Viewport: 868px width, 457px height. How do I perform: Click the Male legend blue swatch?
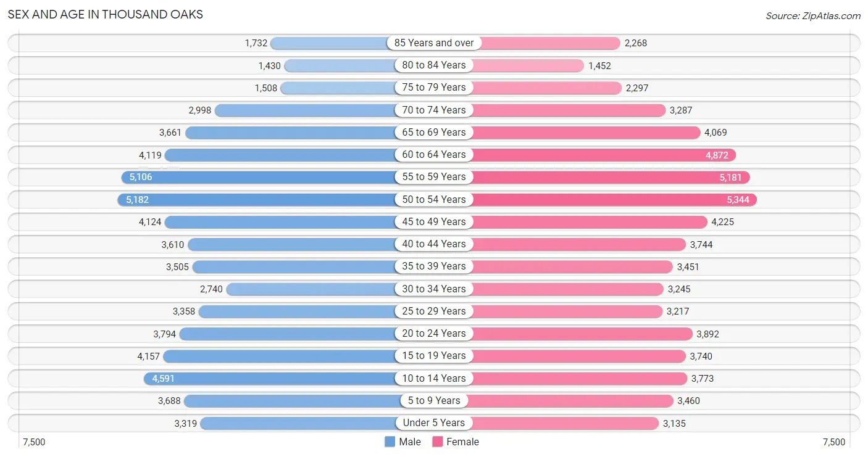[x=390, y=442]
